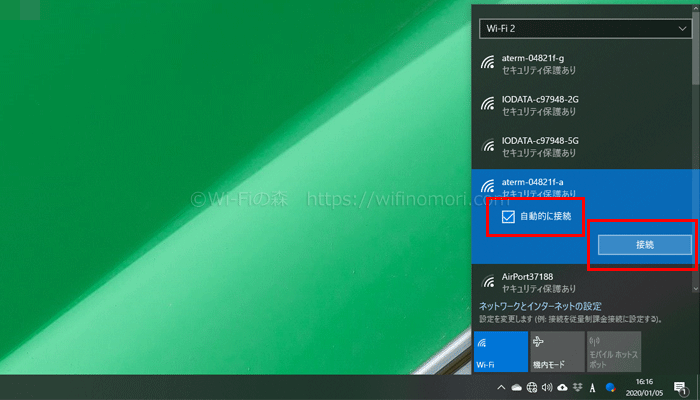The width and height of the screenshot is (700, 400).
Task: Select the IODATA-c97948-2G network
Action: [x=582, y=105]
